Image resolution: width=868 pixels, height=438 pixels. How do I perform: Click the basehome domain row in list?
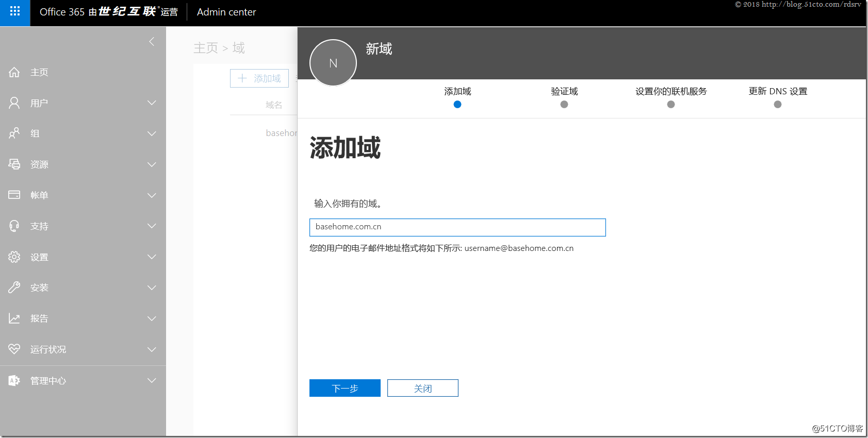(282, 133)
